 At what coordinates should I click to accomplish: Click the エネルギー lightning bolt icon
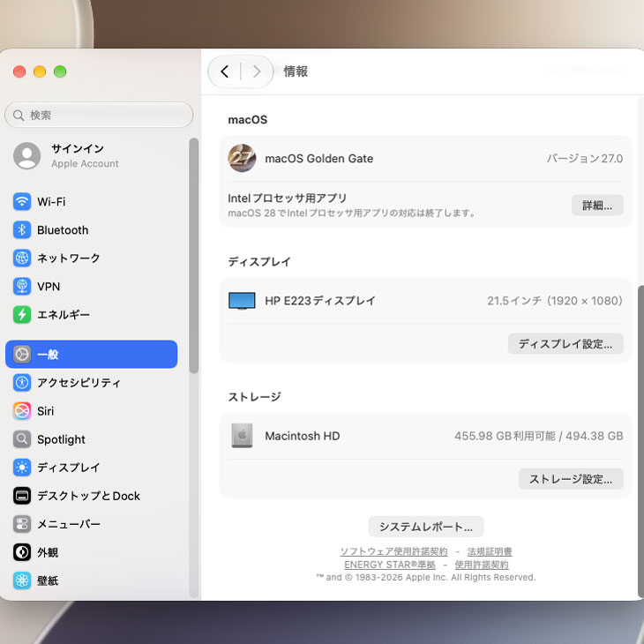point(22,315)
